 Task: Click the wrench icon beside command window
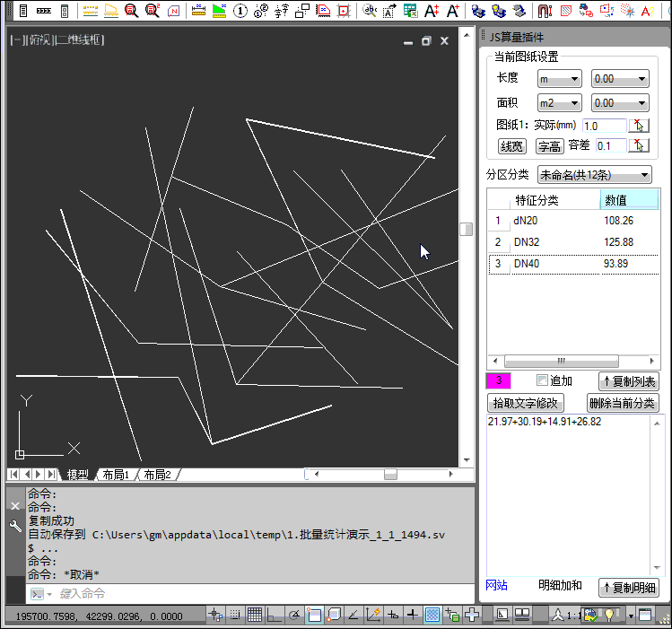(14, 526)
